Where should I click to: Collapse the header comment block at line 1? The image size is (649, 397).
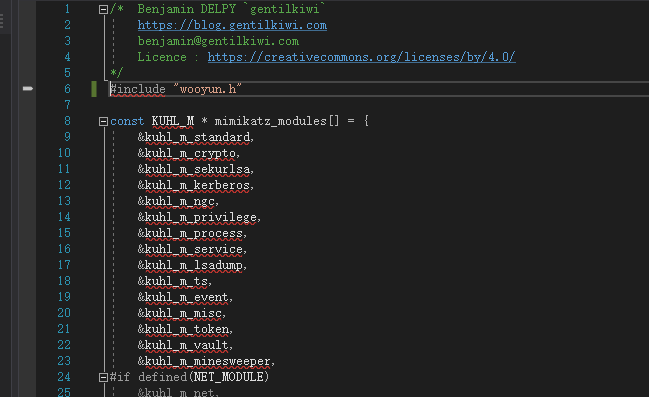(x=103, y=9)
